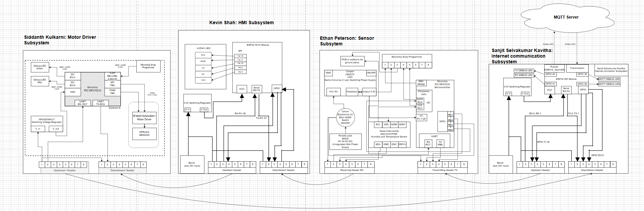Click the Transmission block in ESP32 module
This screenshot has height=211, width=644.
point(577,68)
